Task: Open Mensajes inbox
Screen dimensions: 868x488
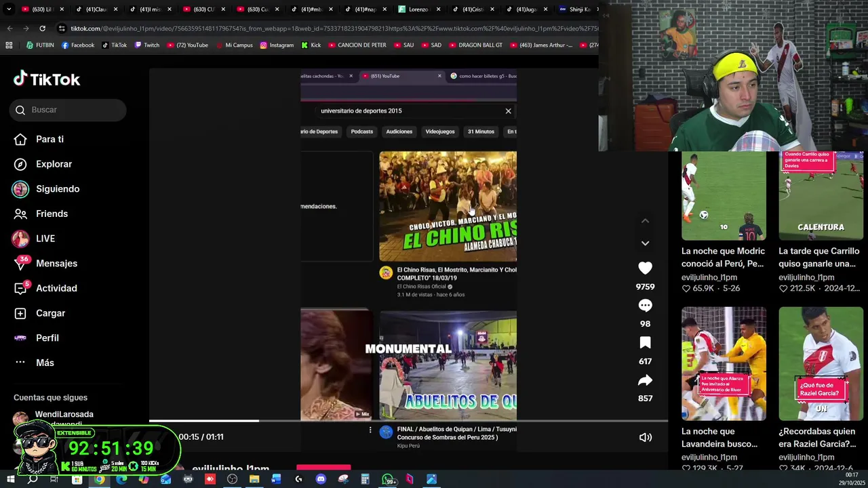Action: coord(45,264)
